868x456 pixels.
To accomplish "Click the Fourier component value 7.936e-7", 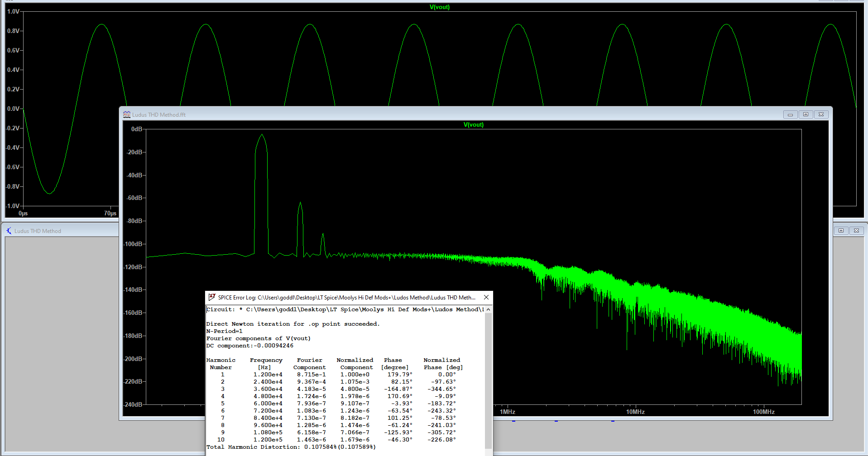I will tap(311, 404).
